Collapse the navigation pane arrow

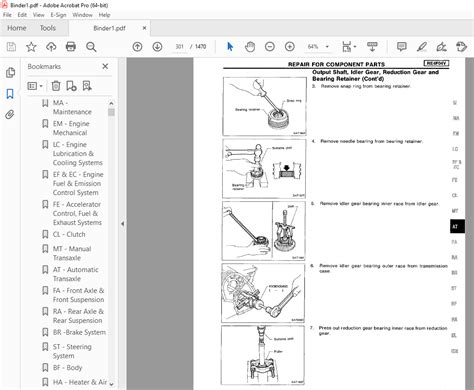(122, 224)
